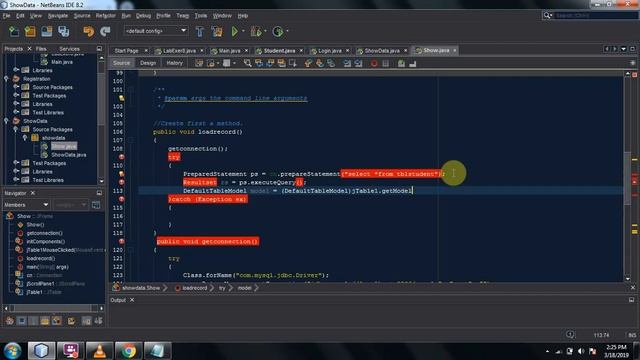Click the editor Comment icon
This screenshot has width=640, height=360.
401,63
